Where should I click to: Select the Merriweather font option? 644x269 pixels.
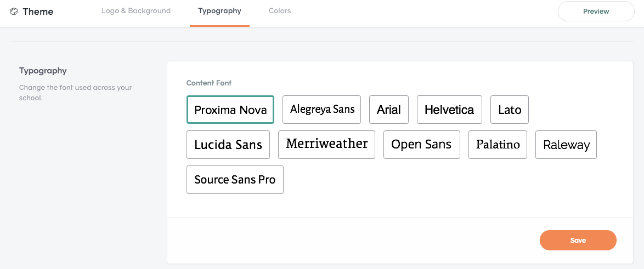coord(326,145)
